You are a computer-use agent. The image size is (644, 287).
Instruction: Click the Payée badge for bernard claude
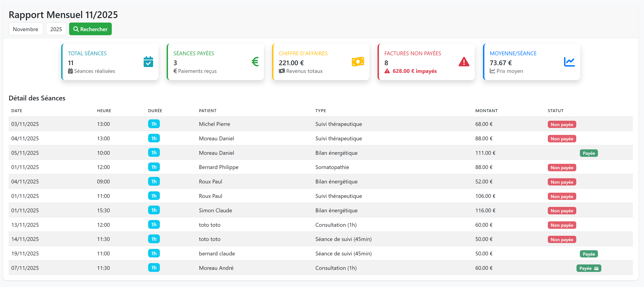[588, 254]
